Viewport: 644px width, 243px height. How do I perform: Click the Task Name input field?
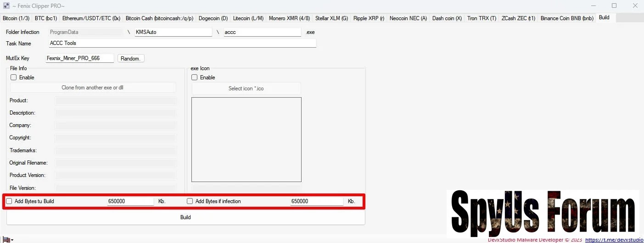[x=182, y=43]
